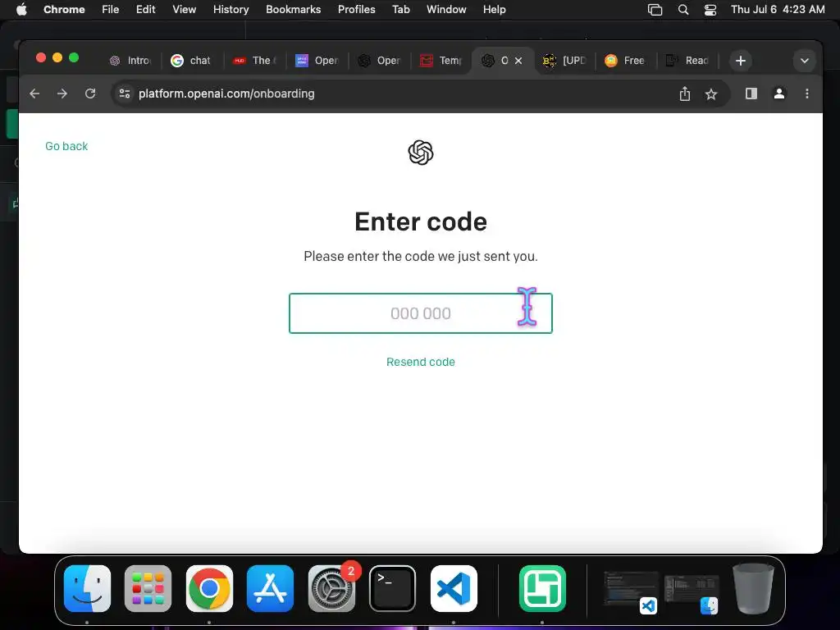Open the Bookmarks menu
Screen dimensions: 840x630
point(293,9)
